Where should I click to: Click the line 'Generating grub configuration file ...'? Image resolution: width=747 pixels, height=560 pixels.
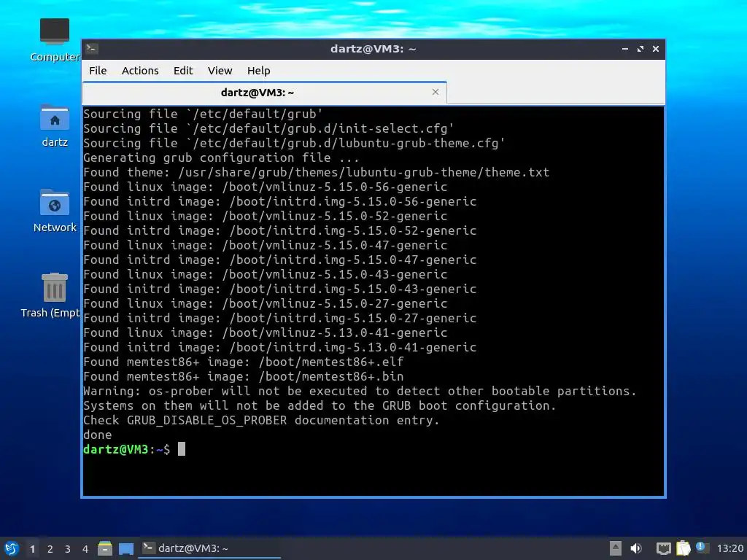pos(221,157)
